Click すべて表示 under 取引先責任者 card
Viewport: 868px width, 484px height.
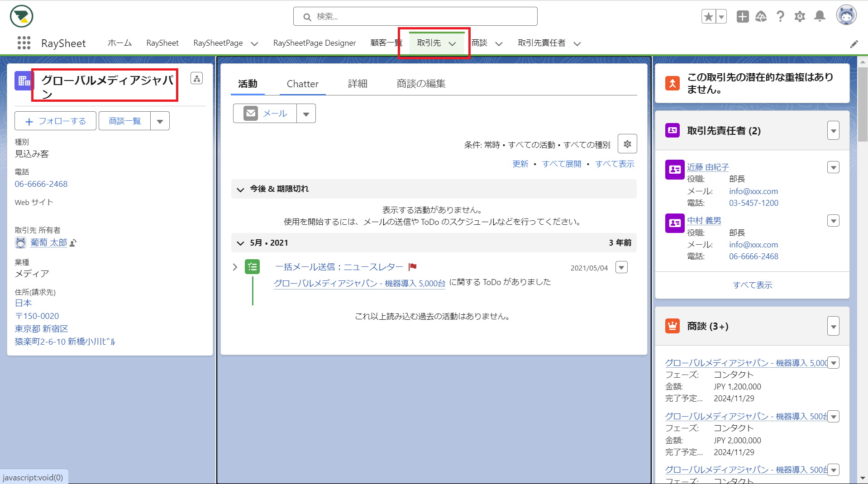(752, 285)
